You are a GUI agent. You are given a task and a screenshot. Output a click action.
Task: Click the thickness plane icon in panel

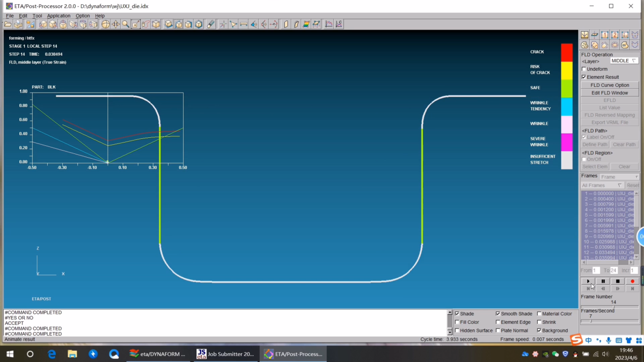tap(595, 35)
